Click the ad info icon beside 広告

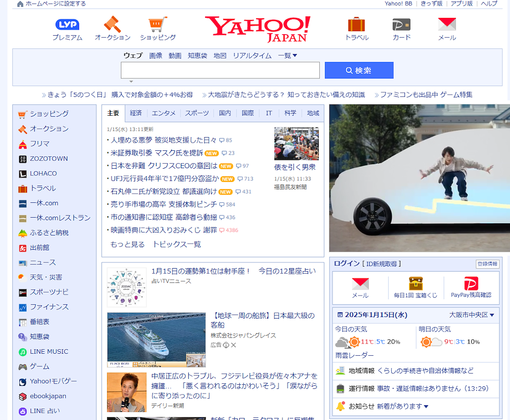(x=226, y=345)
